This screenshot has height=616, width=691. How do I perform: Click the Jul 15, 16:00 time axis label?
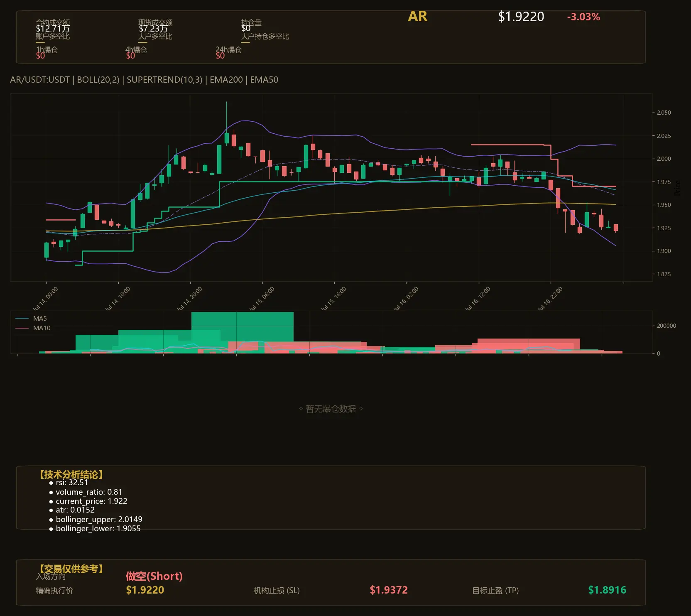333,299
